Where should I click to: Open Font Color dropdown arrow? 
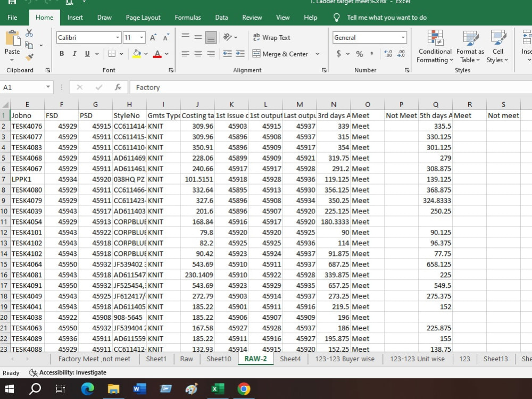[167, 54]
